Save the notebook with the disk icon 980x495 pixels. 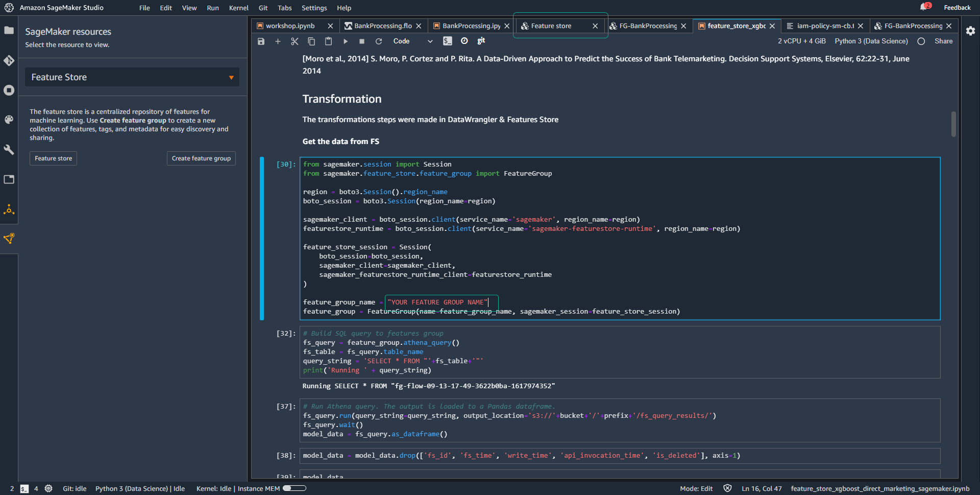[x=261, y=41]
